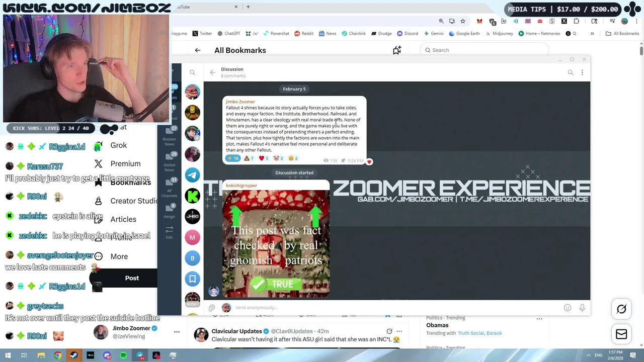Select the design chat folder
The height and width of the screenshot is (362, 644).
tap(170, 211)
